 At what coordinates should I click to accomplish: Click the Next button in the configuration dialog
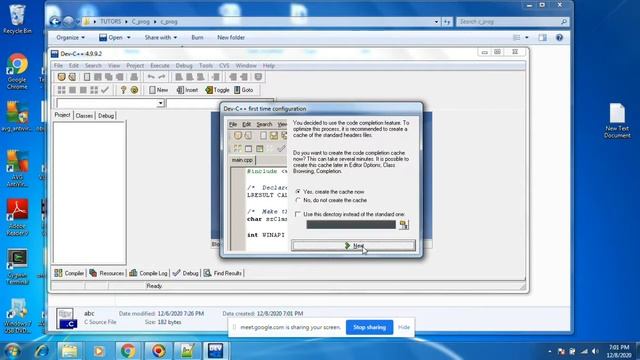tap(353, 245)
